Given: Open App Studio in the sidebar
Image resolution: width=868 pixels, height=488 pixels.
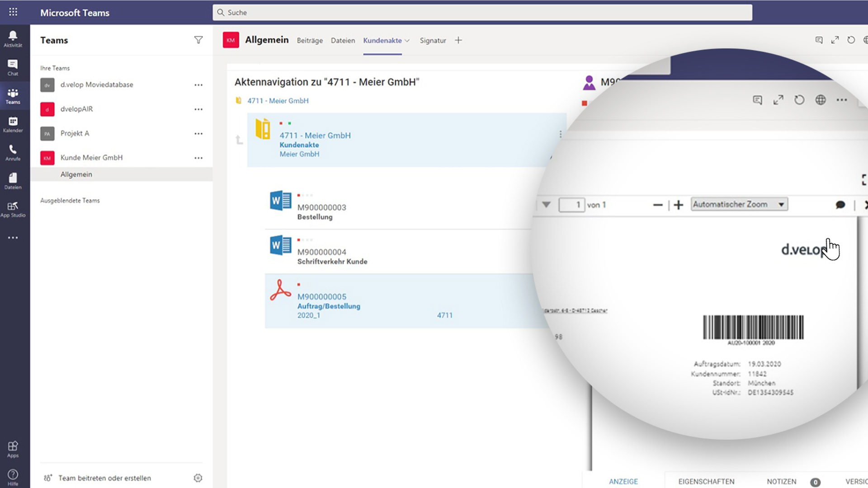Looking at the screenshot, I should [x=13, y=209].
